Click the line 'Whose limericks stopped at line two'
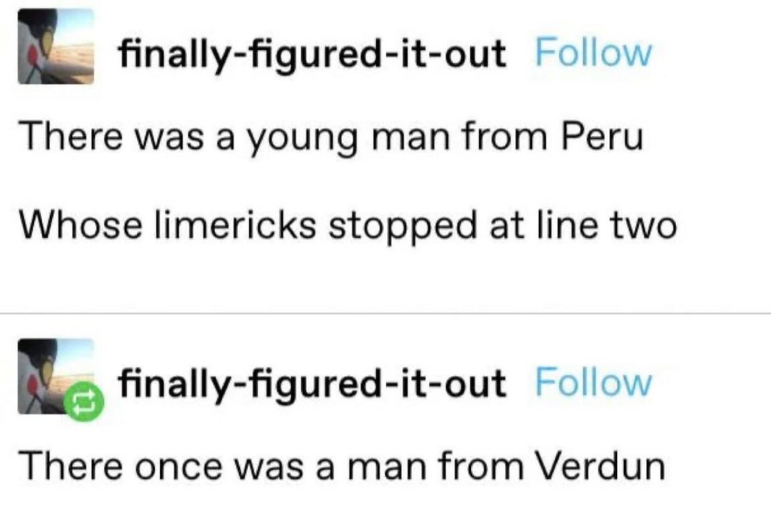Screen dimensions: 771x532 click(x=348, y=226)
